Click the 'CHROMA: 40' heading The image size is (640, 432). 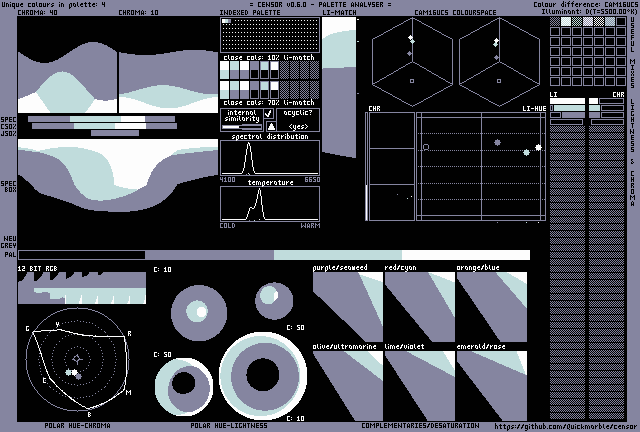tap(37, 12)
